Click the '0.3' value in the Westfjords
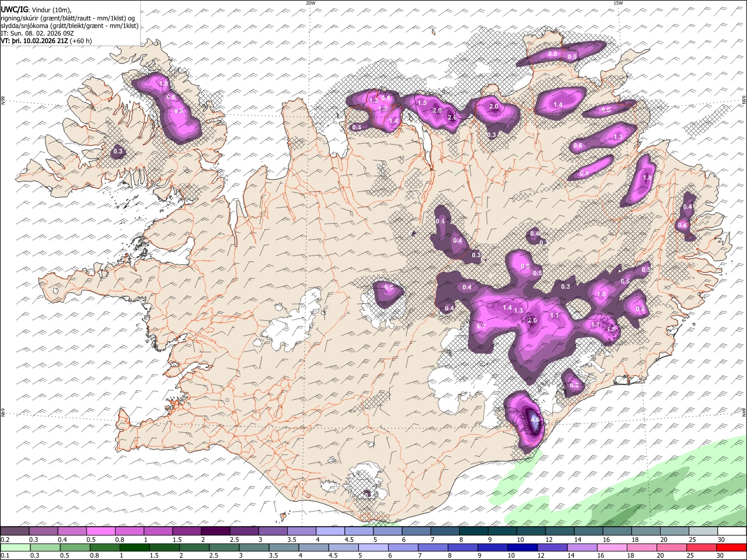The height and width of the screenshot is (560, 747). click(118, 152)
